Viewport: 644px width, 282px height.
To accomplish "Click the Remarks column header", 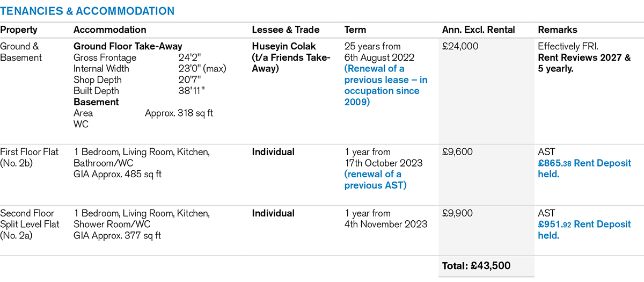I will (x=558, y=30).
